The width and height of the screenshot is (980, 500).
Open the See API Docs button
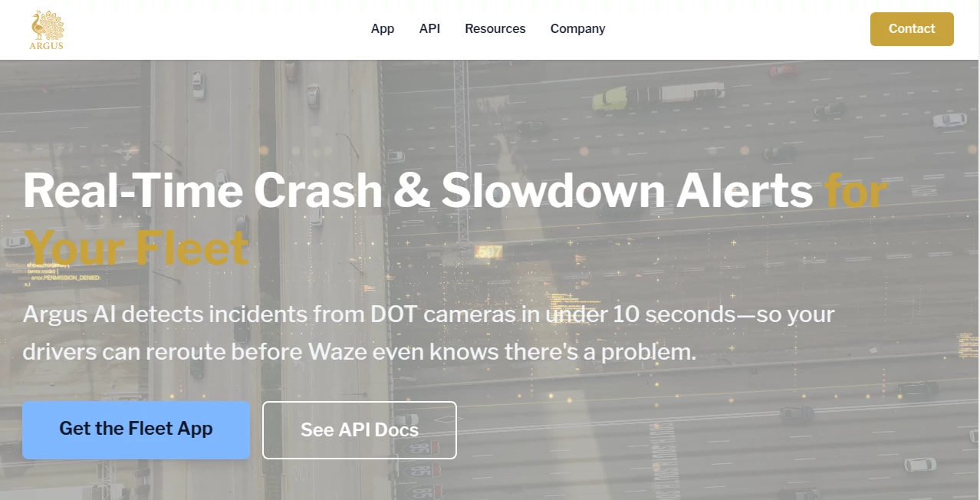pyautogui.click(x=360, y=430)
